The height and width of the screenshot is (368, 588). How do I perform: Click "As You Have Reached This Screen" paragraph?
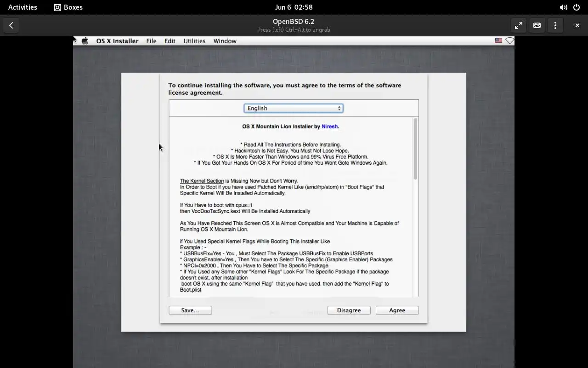(x=289, y=226)
